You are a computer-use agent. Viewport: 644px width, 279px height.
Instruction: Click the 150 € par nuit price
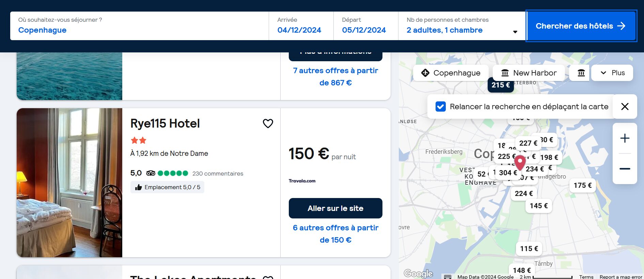point(322,154)
